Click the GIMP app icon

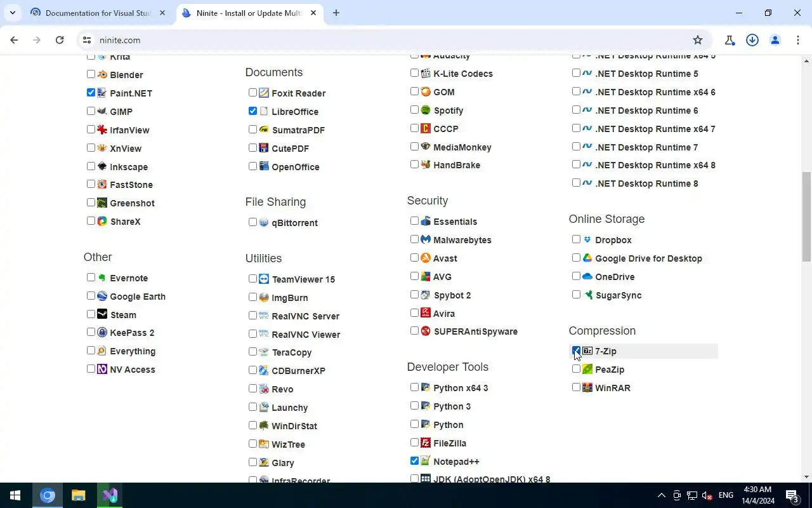point(102,111)
